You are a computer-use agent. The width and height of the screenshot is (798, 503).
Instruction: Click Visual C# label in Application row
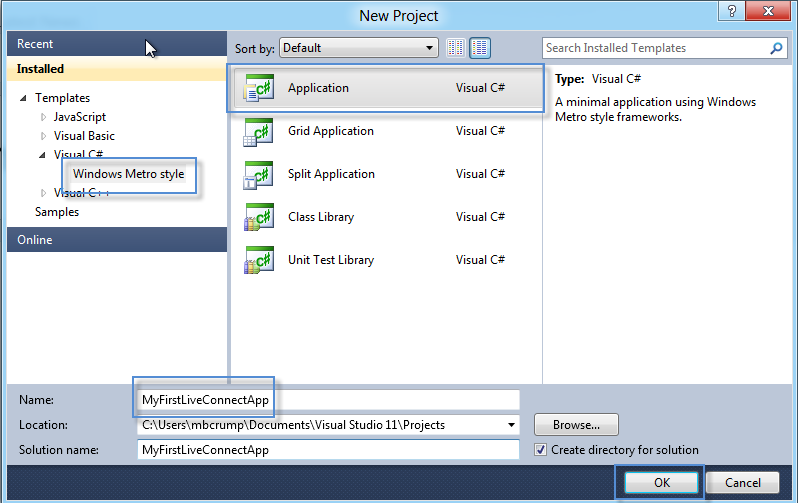(480, 88)
